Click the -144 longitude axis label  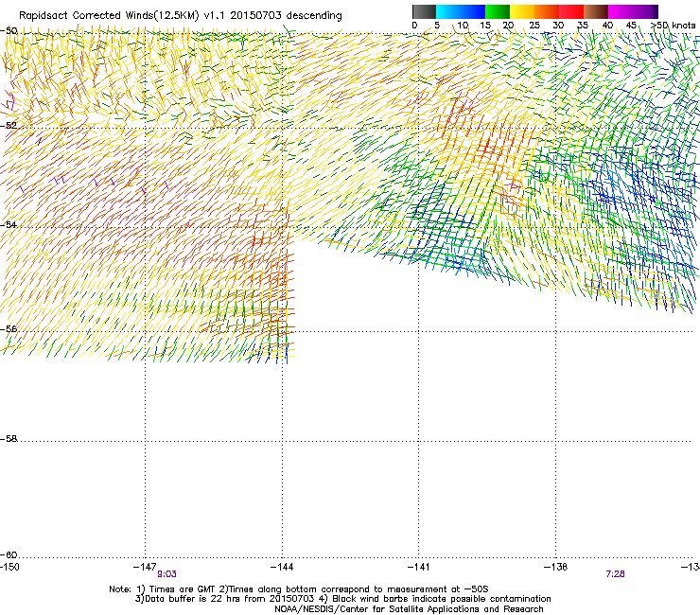point(282,567)
